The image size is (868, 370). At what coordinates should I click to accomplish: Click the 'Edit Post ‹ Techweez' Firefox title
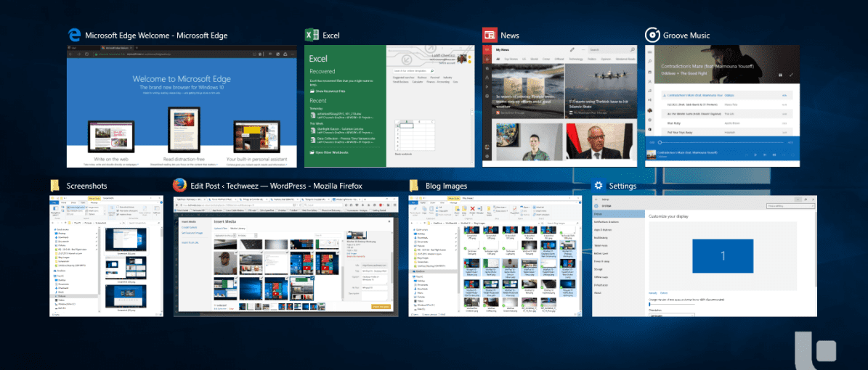point(276,186)
